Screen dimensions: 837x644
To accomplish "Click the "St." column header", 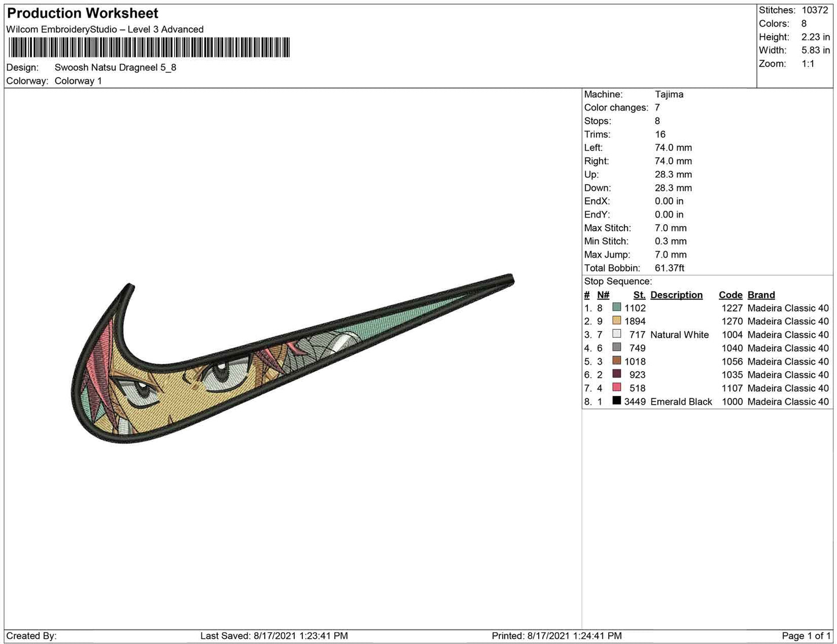I will [639, 295].
